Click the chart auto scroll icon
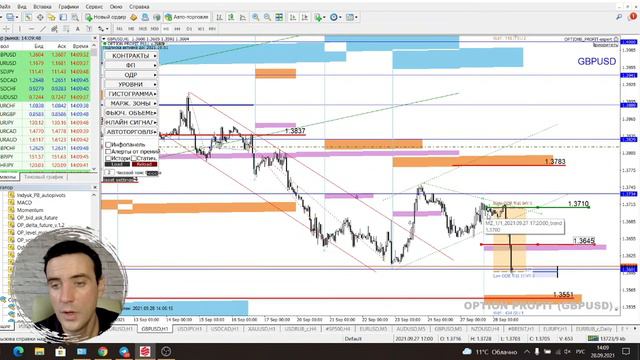 [x=293, y=17]
